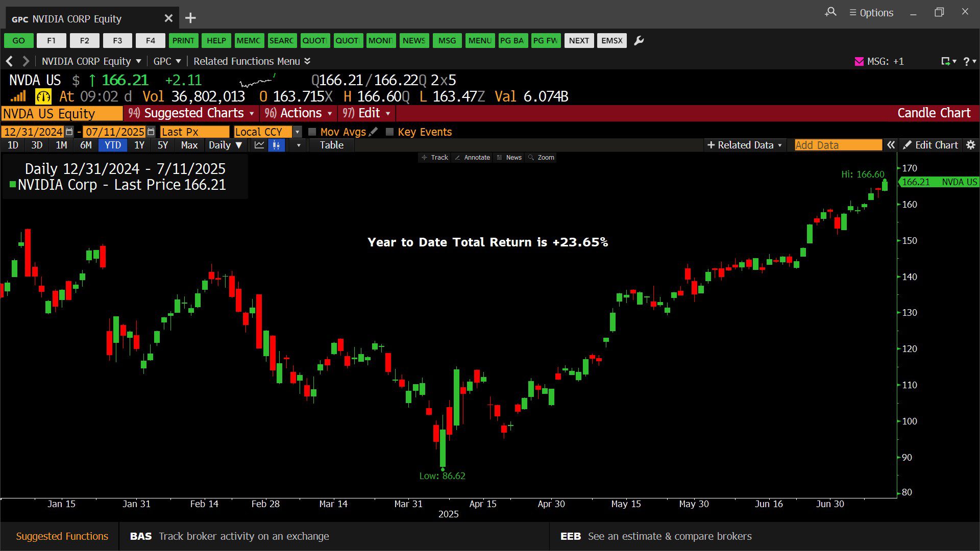The height and width of the screenshot is (551, 980).
Task: Select the Annotate tool
Action: (x=472, y=158)
